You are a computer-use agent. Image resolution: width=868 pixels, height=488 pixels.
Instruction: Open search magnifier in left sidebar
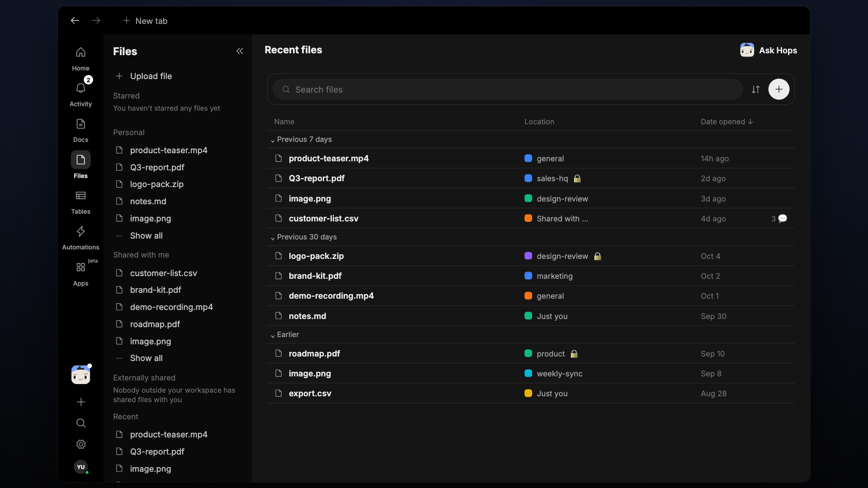(x=81, y=423)
